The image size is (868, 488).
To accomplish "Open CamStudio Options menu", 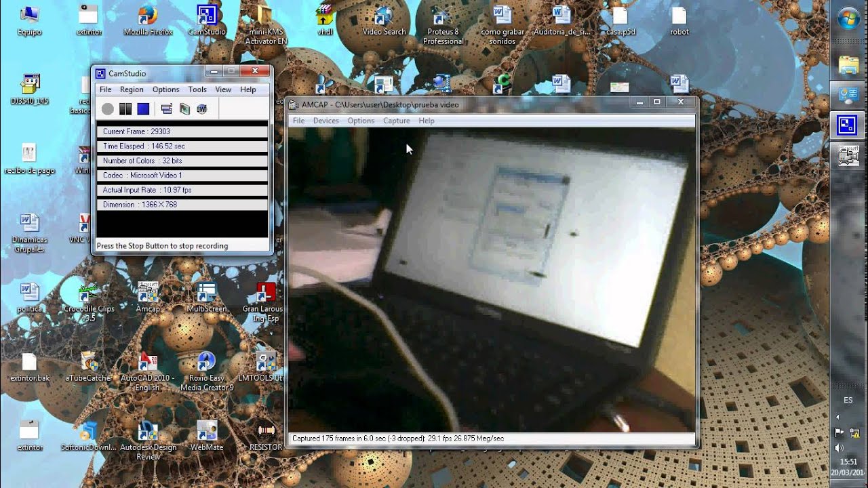I will click(x=165, y=89).
